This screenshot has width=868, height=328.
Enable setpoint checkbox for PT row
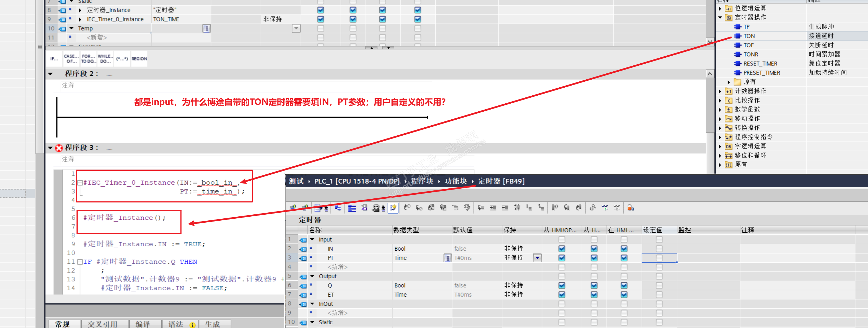[659, 258]
